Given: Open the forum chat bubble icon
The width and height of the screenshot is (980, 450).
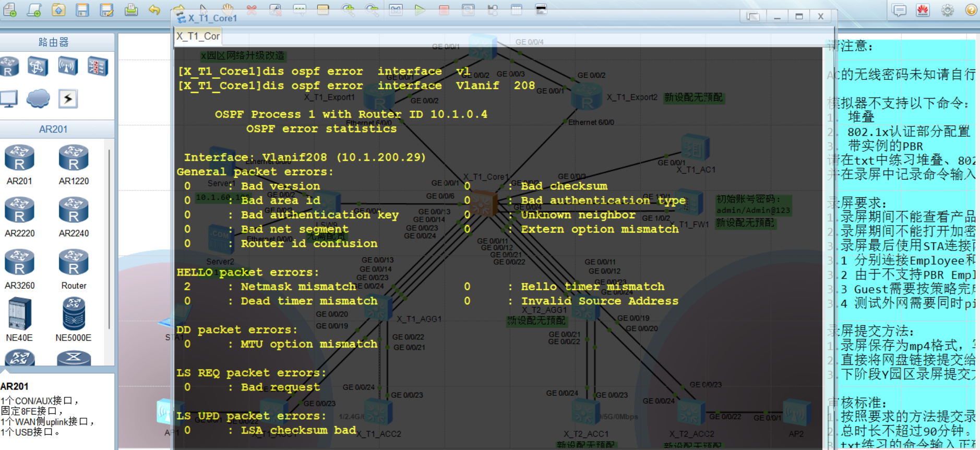Looking at the screenshot, I should click(x=899, y=9).
